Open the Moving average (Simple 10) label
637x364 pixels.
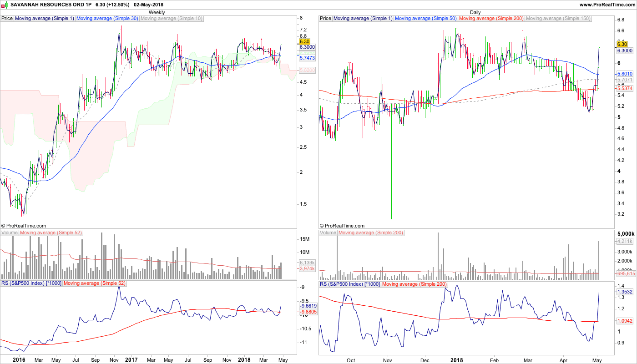click(x=172, y=19)
